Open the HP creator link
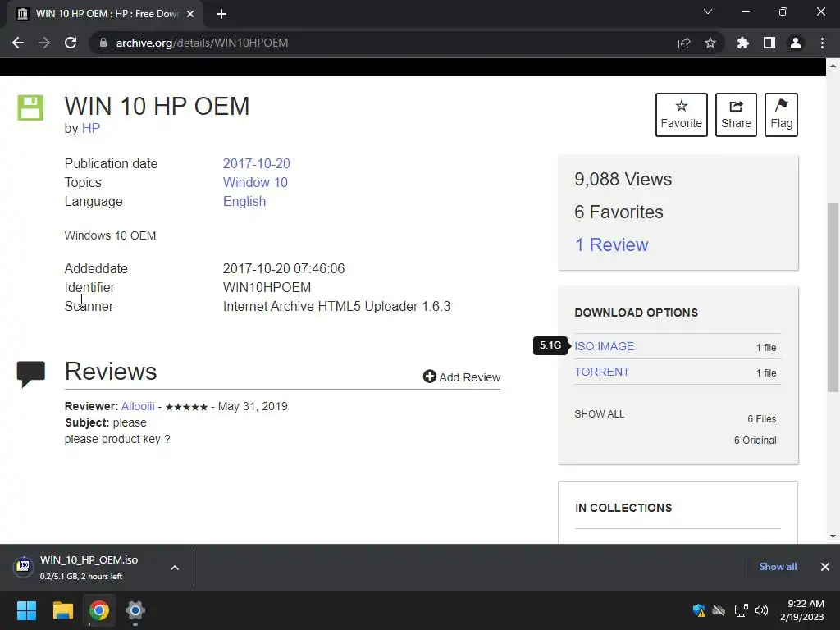This screenshot has width=840, height=630. (90, 129)
